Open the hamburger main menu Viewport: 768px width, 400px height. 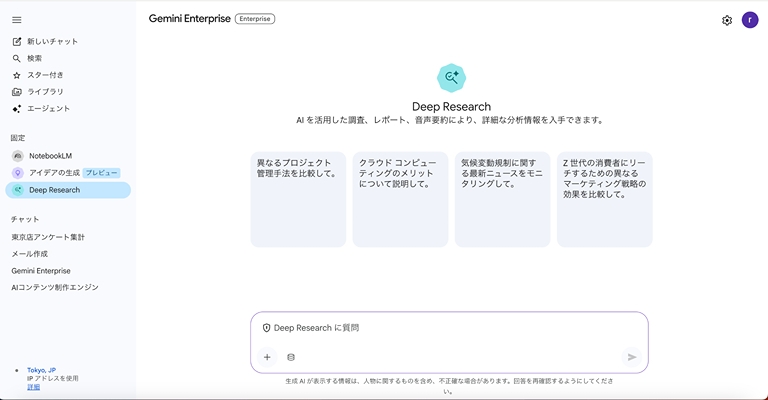point(17,20)
